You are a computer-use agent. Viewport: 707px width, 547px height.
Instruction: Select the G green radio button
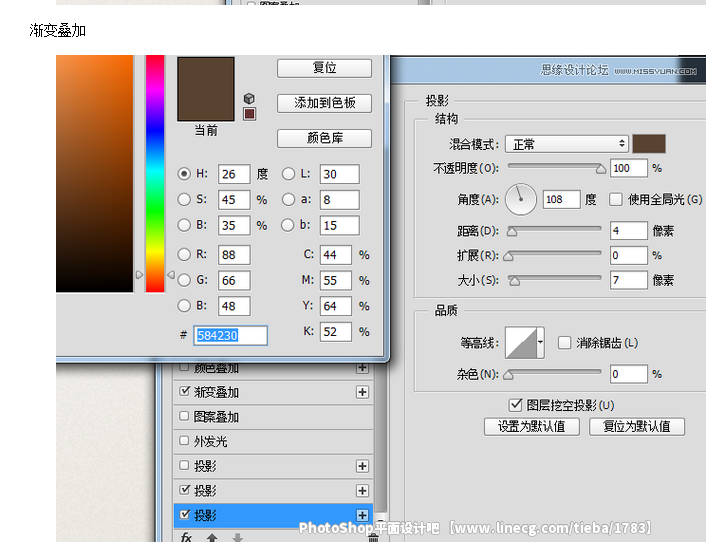(184, 280)
